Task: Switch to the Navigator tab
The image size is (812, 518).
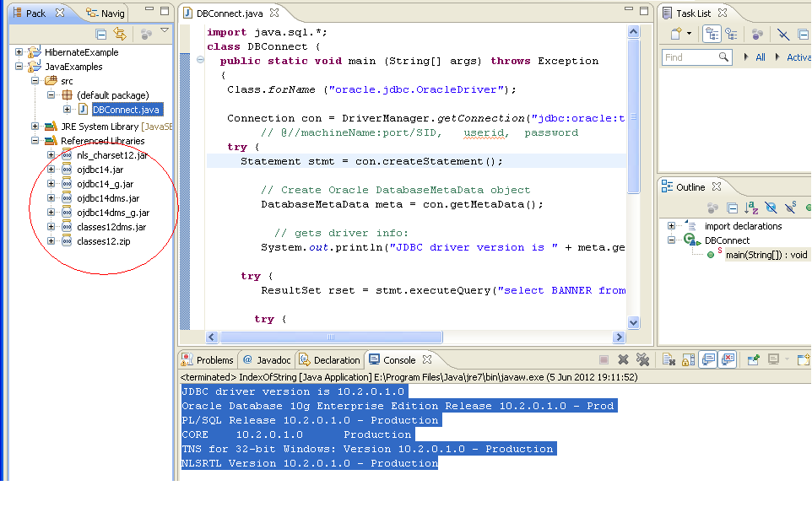Action: 106,13
